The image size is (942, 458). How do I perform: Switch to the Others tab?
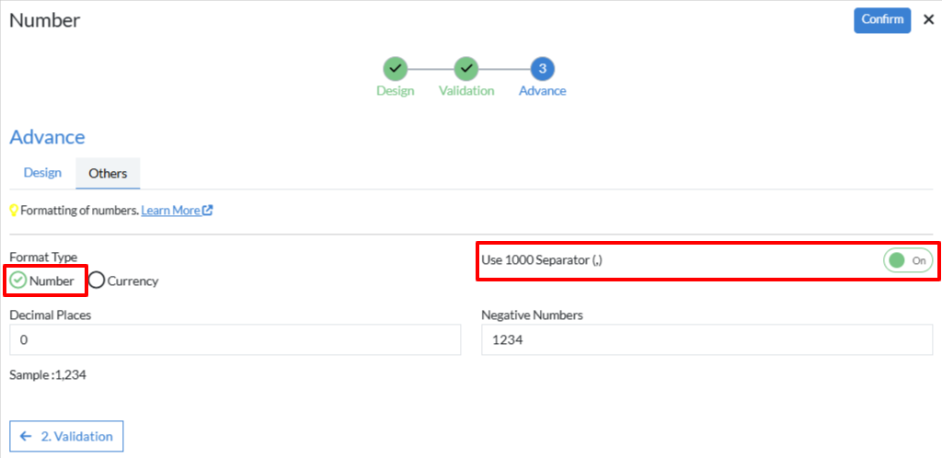[x=108, y=173]
